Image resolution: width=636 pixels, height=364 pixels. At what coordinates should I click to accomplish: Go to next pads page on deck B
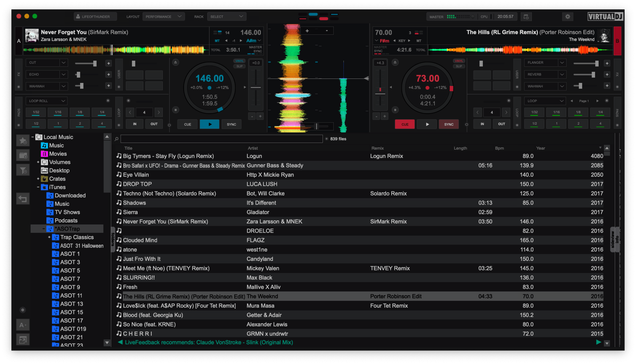click(598, 101)
